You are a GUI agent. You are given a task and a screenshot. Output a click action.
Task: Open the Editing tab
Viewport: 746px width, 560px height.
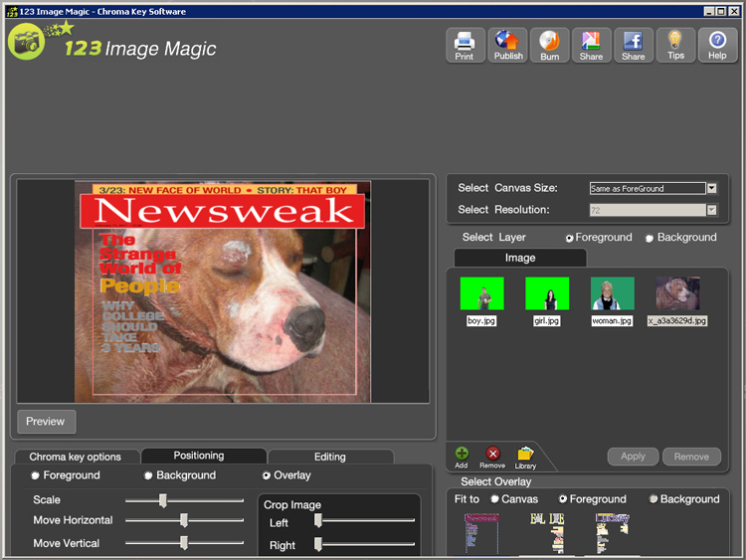(x=330, y=458)
